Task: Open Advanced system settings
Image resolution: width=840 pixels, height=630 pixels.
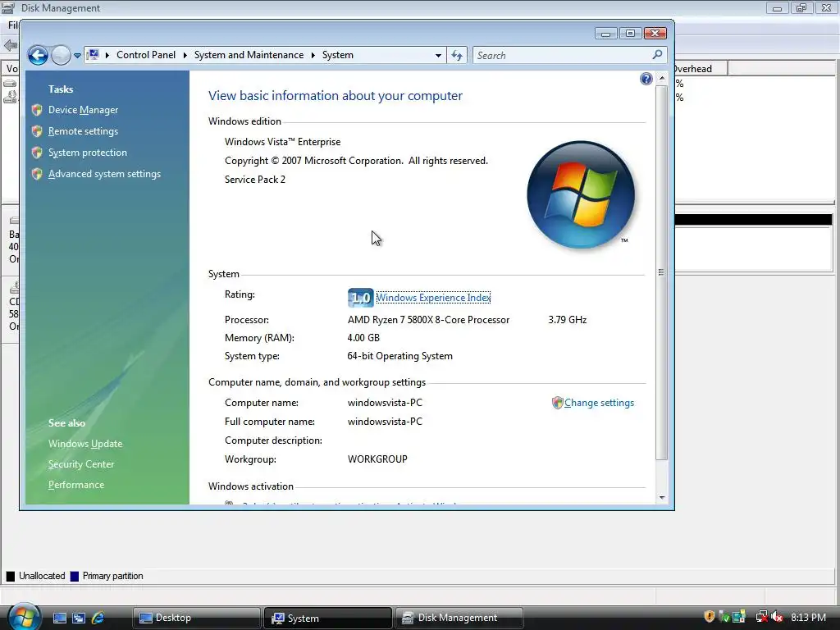Action: (104, 174)
